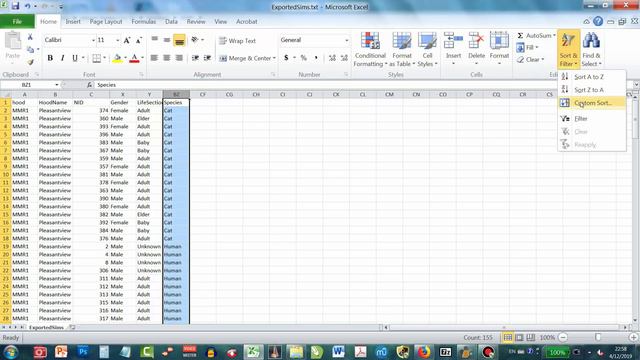Open Conditional Formatting menu
Image resolution: width=640 pixels, height=360 pixels.
tap(370, 49)
